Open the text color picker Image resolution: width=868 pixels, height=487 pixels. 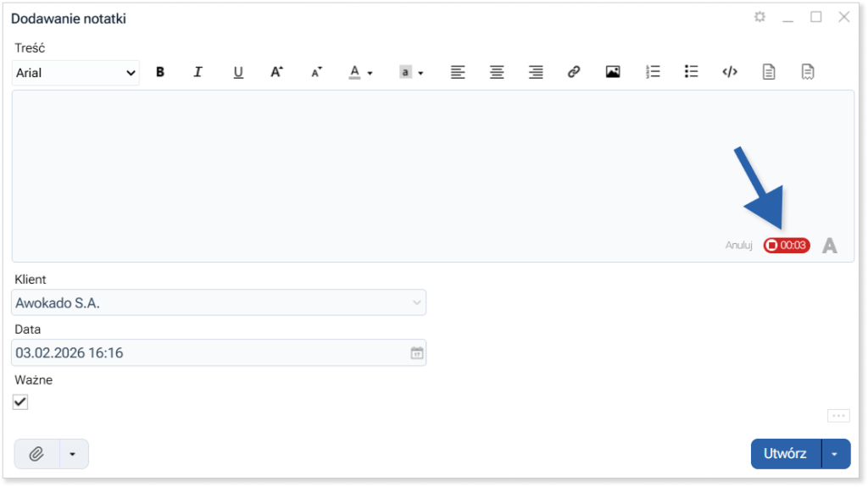(x=360, y=73)
